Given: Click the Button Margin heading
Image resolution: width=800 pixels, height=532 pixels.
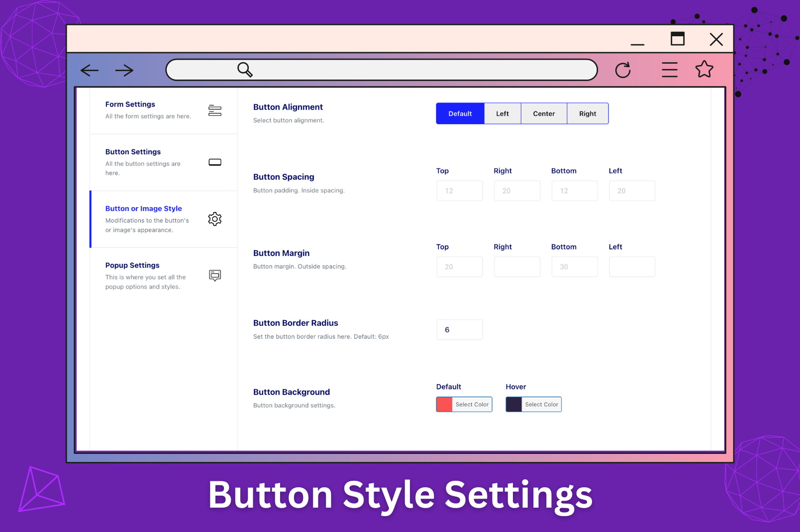Looking at the screenshot, I should pos(281,253).
